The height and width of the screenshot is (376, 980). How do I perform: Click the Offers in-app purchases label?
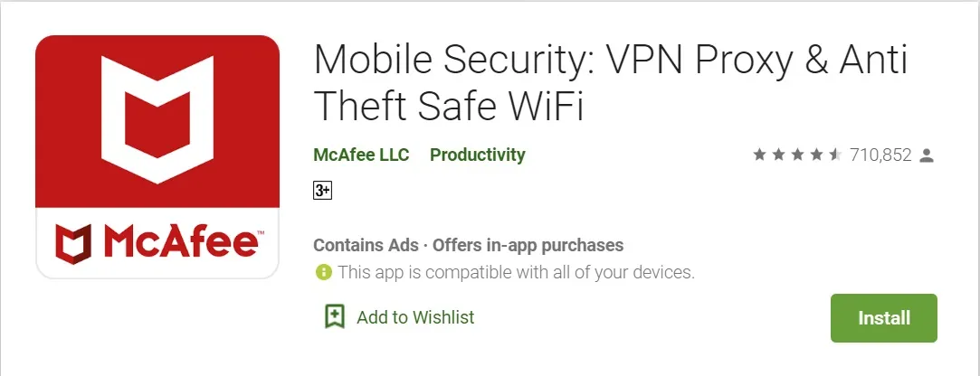(528, 245)
